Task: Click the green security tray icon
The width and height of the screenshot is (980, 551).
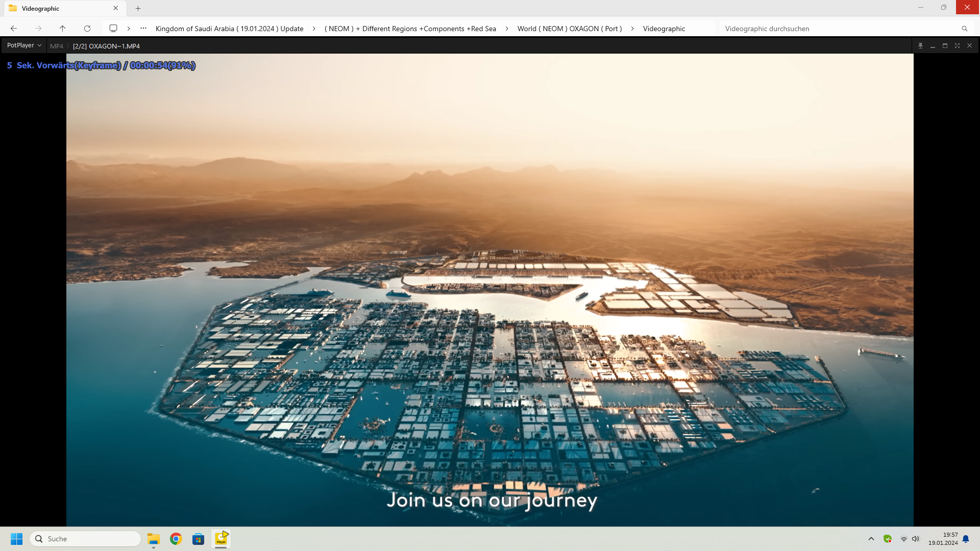Action: coord(888,539)
